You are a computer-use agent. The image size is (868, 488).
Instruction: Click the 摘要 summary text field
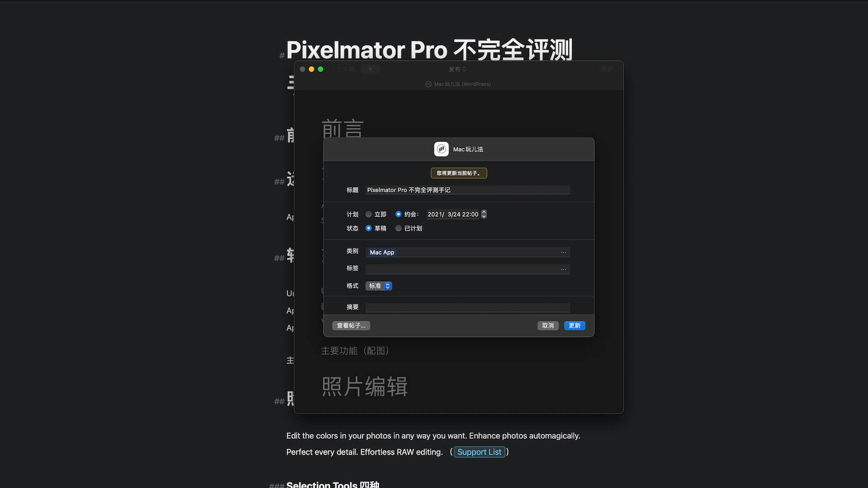point(467,308)
